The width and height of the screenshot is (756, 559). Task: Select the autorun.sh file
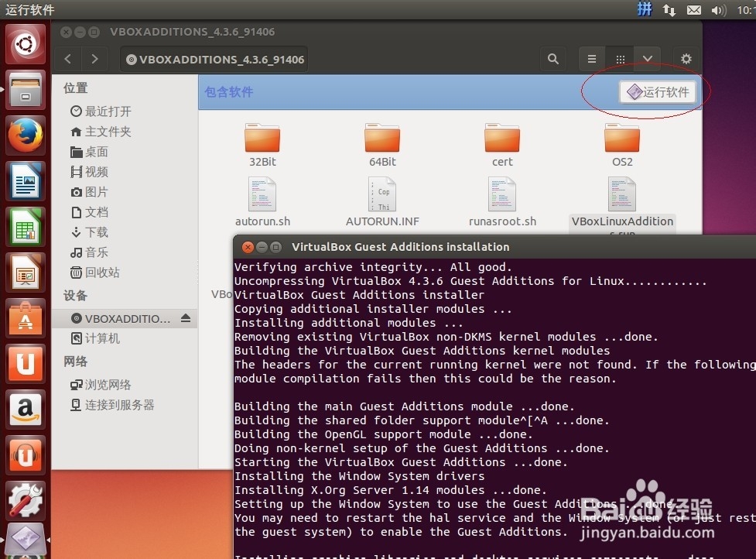click(x=262, y=203)
